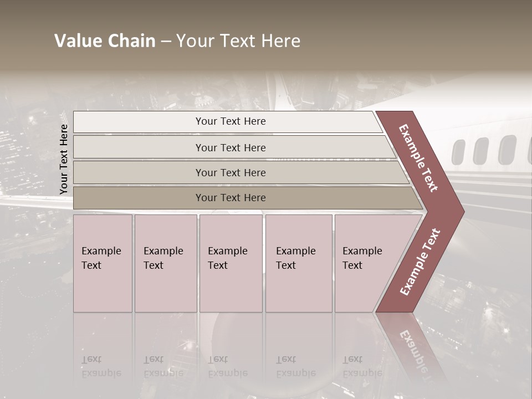Screen dimensions: 532x399
Task: Select the brown header band behind title
Action: click(x=266, y=35)
